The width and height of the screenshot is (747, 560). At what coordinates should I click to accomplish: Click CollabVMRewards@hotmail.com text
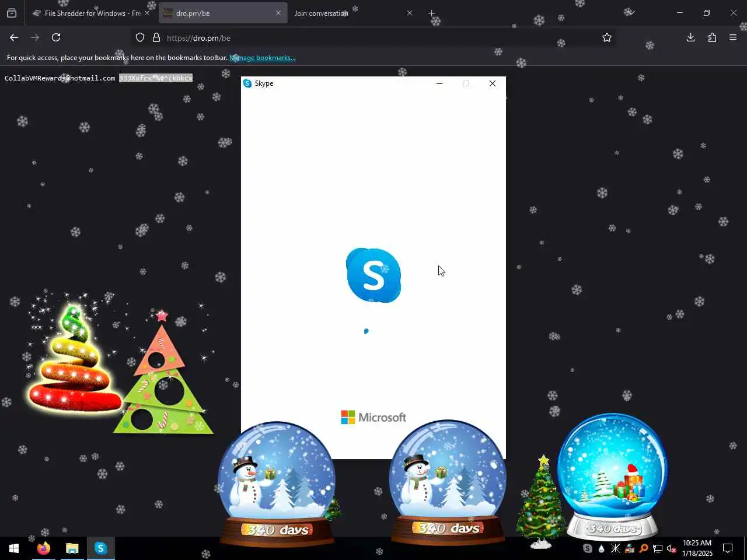point(60,78)
